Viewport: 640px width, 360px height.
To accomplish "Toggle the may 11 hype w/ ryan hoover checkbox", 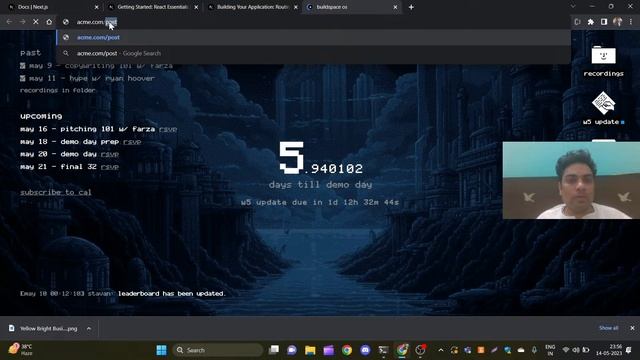I will tap(23, 78).
